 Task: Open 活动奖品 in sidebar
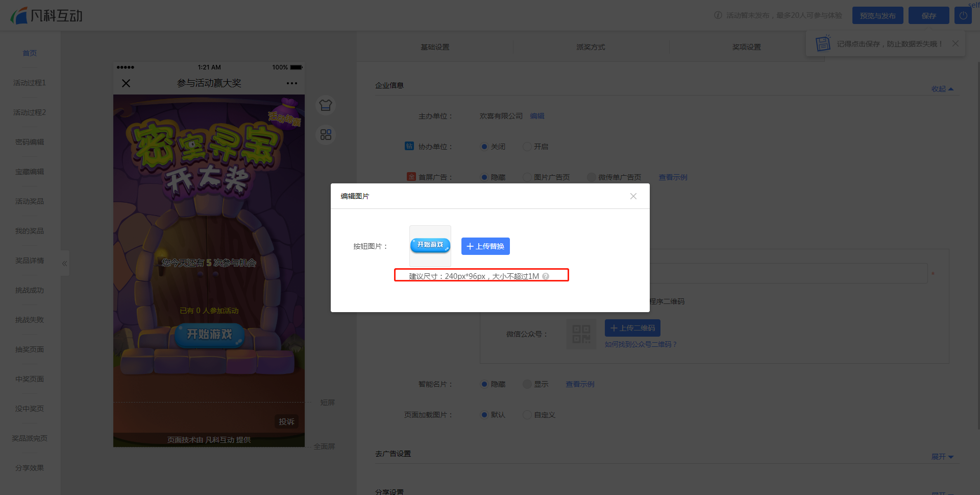[x=30, y=201]
